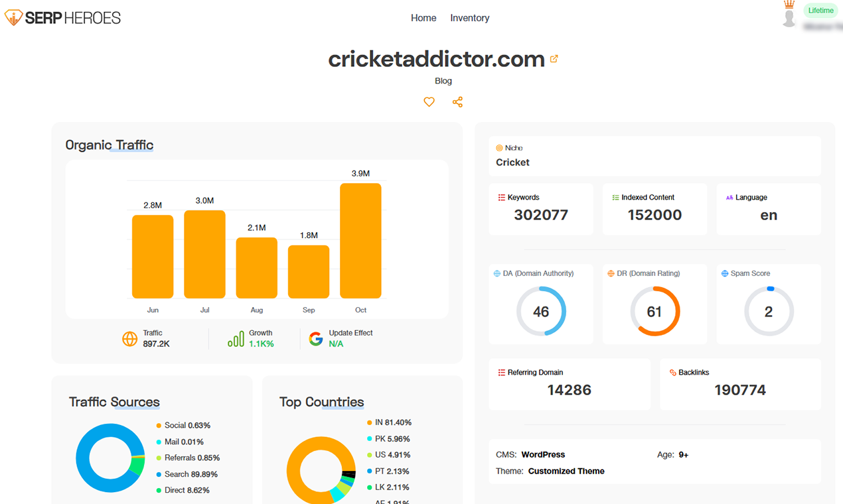Click the Backlinks chain icon
The width and height of the screenshot is (843, 504).
click(673, 373)
